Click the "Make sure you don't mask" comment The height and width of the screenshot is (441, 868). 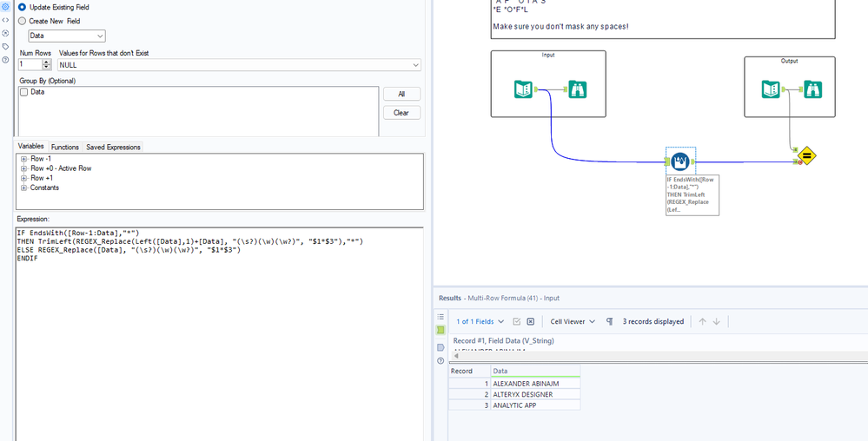560,27
